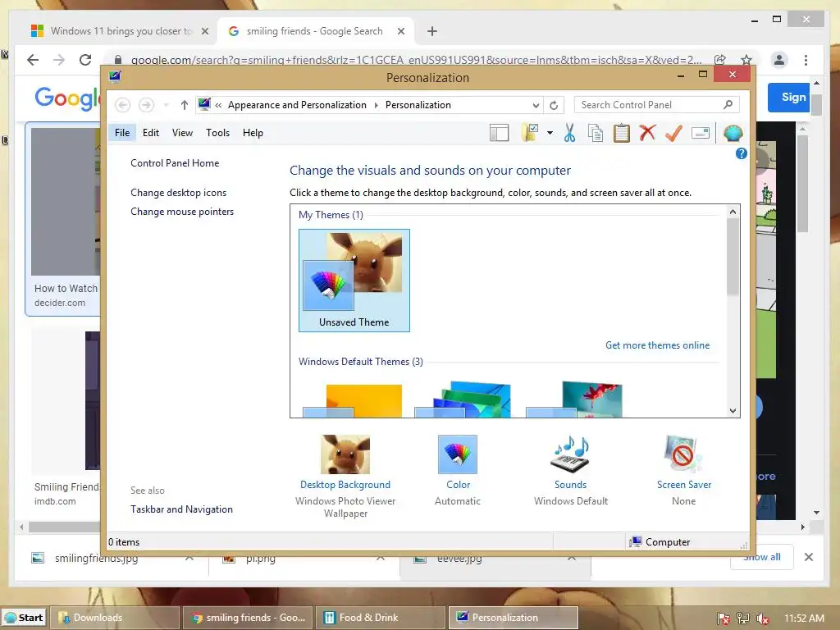The height and width of the screenshot is (630, 840).
Task: Select the colorful layered Windows default theme
Action: click(463, 399)
